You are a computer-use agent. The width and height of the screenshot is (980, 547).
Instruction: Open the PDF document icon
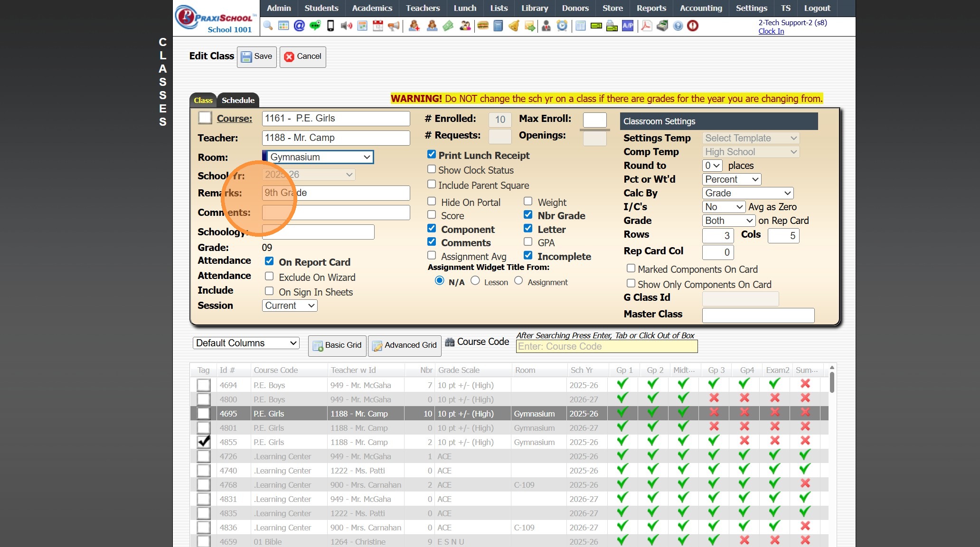coord(646,26)
